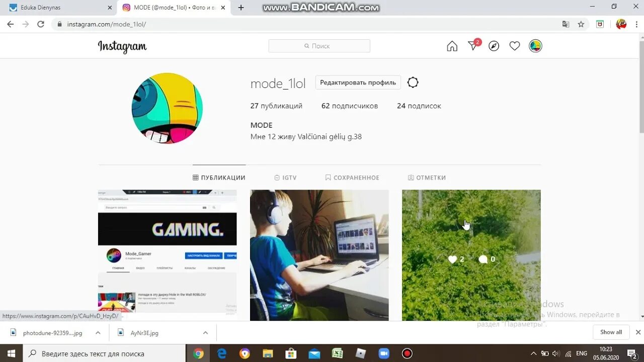This screenshot has height=362, width=644.
Task: Open the boy at laptop post
Action: click(x=319, y=255)
